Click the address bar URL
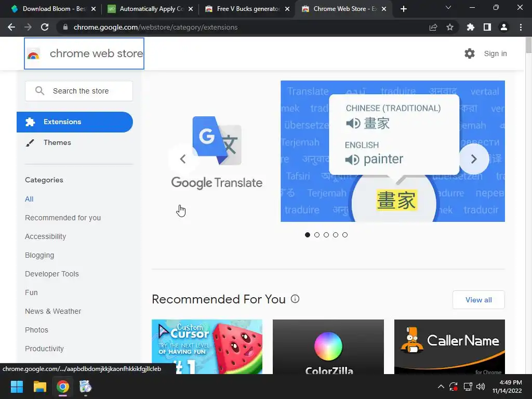Image resolution: width=532 pixels, height=399 pixels. coord(155,27)
